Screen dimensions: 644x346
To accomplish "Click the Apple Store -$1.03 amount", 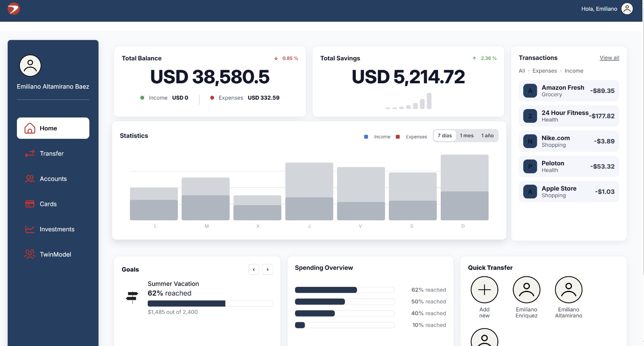I will (x=605, y=192).
